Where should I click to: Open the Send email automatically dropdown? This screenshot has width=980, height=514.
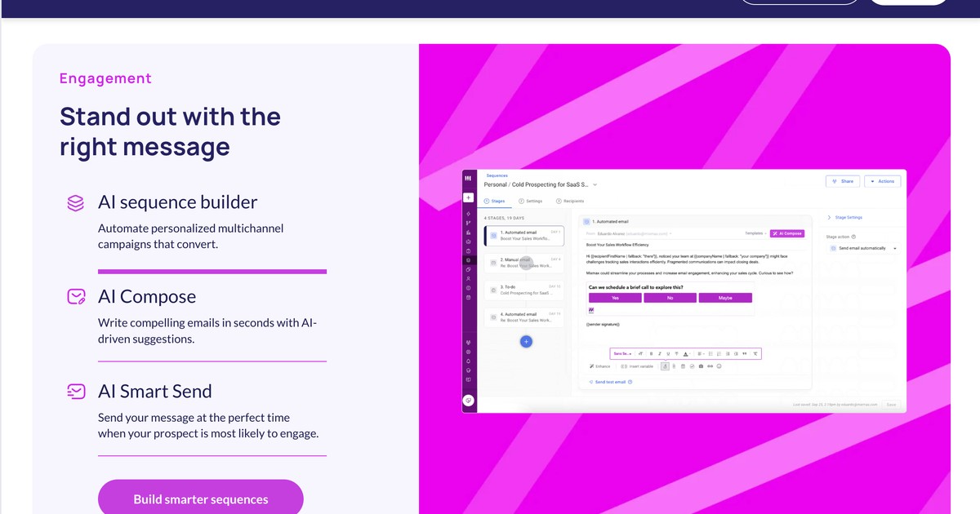(862, 248)
